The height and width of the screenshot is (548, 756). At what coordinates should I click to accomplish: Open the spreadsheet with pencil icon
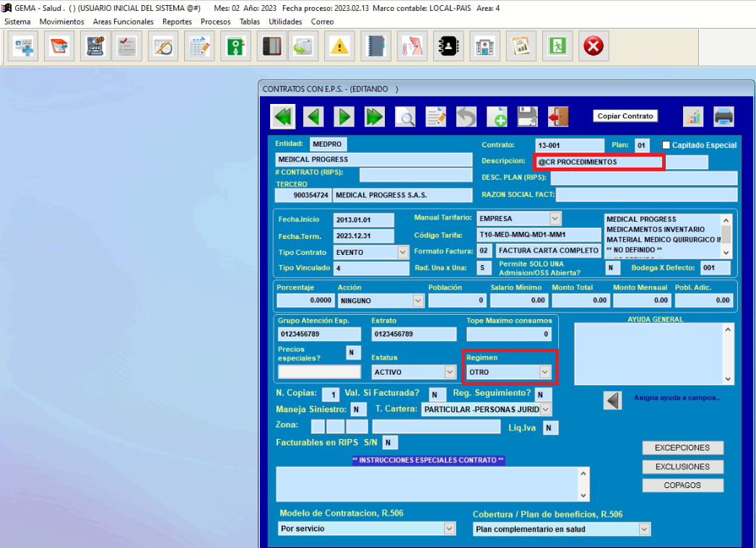(199, 46)
